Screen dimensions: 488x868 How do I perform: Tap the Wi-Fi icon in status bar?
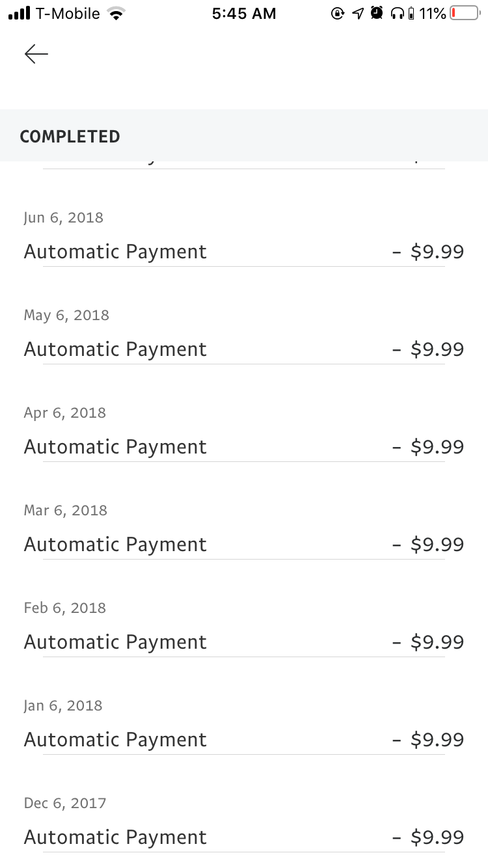click(x=116, y=14)
